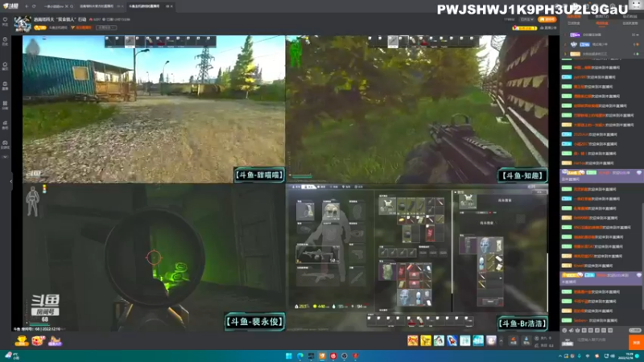Viewport: 644px width, 362px height.
Task: Send the first orange gift in gift bar
Action: 413,340
